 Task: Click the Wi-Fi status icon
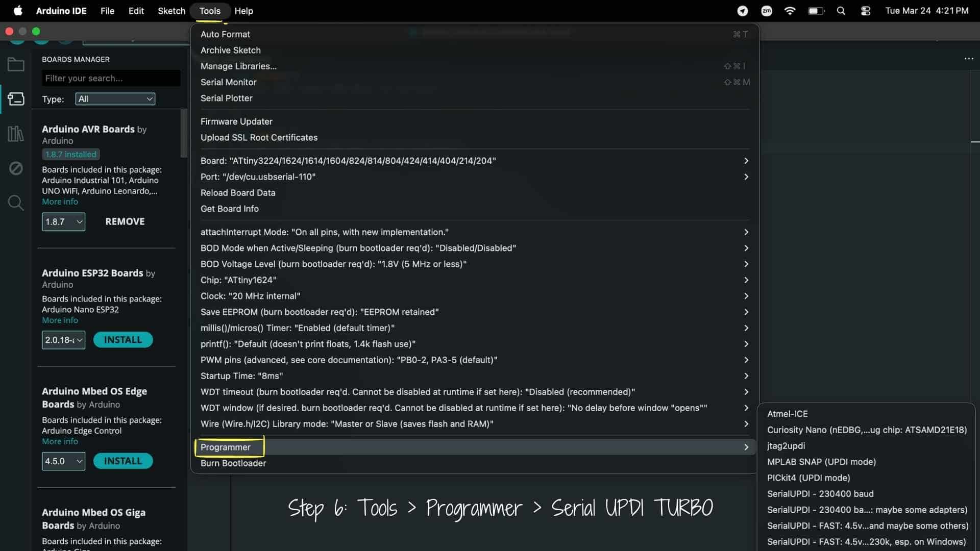pos(790,11)
